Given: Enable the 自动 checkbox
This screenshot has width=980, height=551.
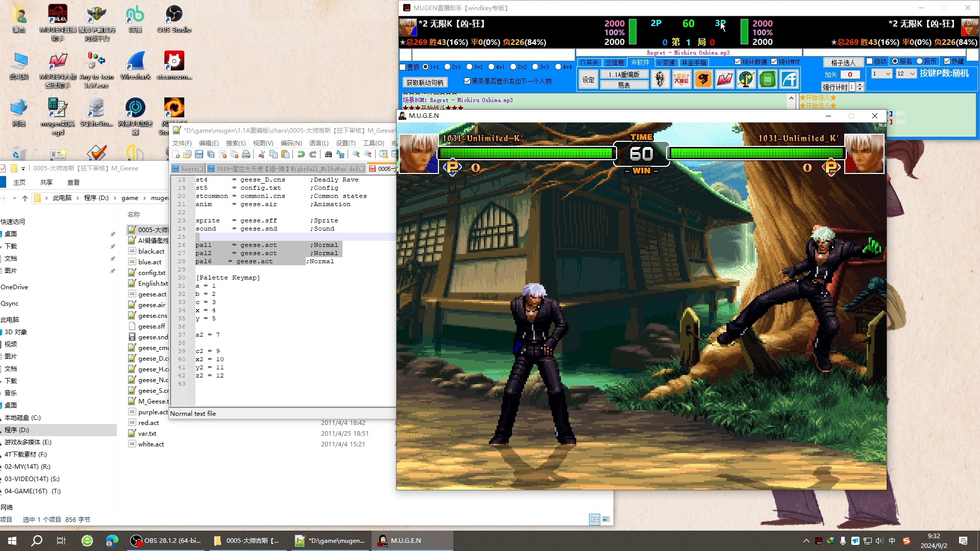Looking at the screenshot, I should 870,61.
